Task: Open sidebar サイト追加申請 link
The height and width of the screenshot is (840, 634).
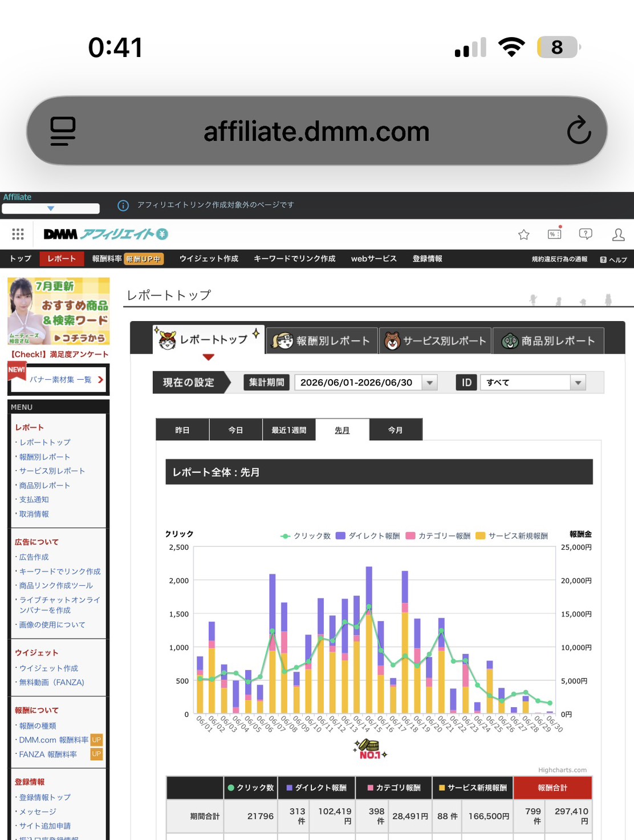Action: tap(45, 826)
